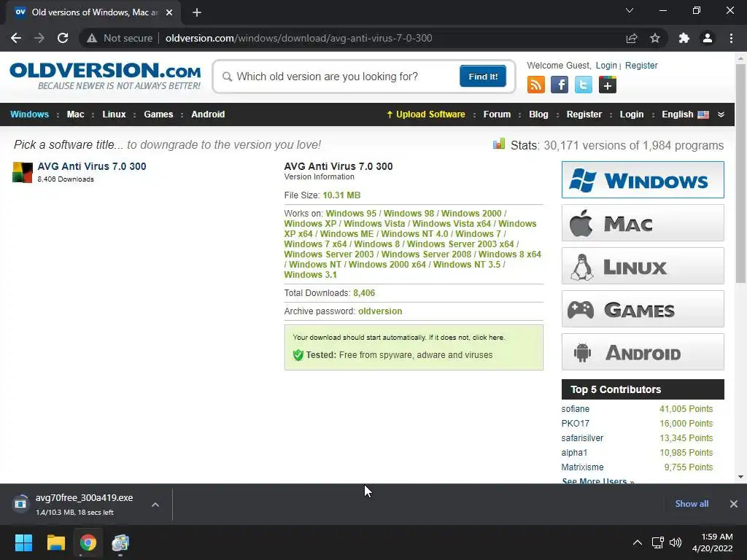The width and height of the screenshot is (747, 560).
Task: Open Linux menu in navigation bar
Action: tap(114, 114)
